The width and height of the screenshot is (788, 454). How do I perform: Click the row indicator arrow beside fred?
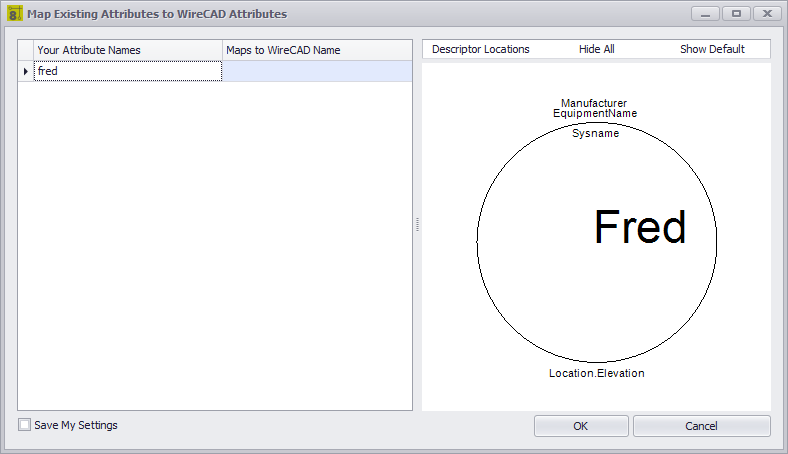tap(26, 71)
